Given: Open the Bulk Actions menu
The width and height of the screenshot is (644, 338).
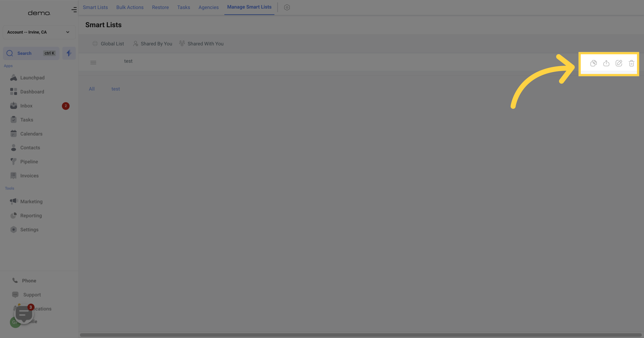Looking at the screenshot, I should coord(130,7).
